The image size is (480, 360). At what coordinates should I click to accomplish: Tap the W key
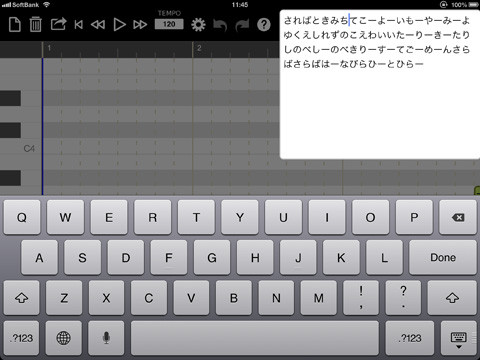(x=65, y=217)
